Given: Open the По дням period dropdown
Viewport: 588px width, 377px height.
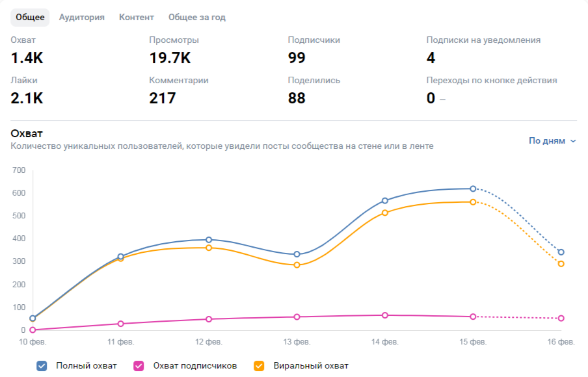Looking at the screenshot, I should [552, 140].
